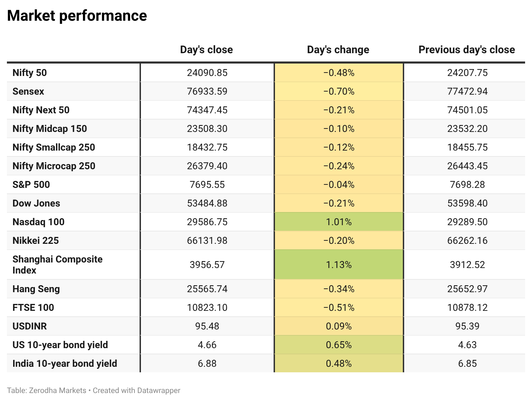The width and height of the screenshot is (532, 402).
Task: Click the Nifty Midcap 150 -0.10% cell
Action: pyautogui.click(x=339, y=129)
